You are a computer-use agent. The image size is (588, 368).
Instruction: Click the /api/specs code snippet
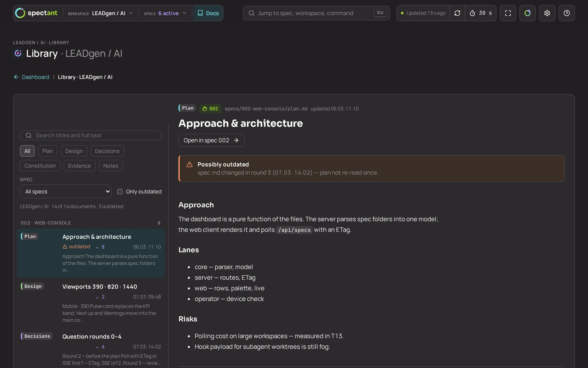point(294,230)
